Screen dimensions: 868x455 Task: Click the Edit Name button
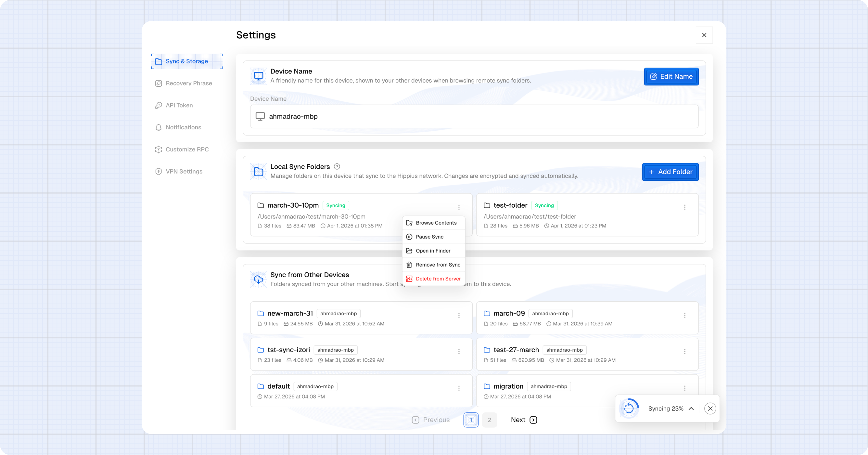[x=671, y=76]
